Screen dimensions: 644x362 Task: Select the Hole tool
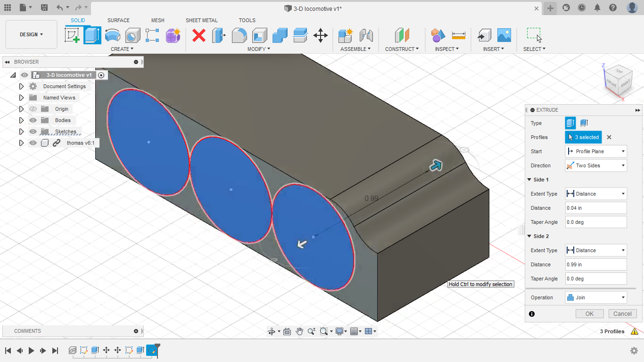tap(132, 35)
